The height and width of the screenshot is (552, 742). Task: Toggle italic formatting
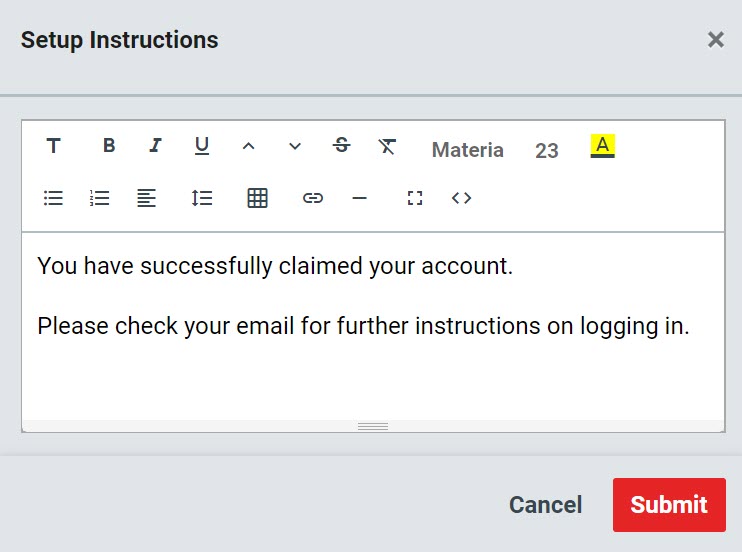pos(155,146)
